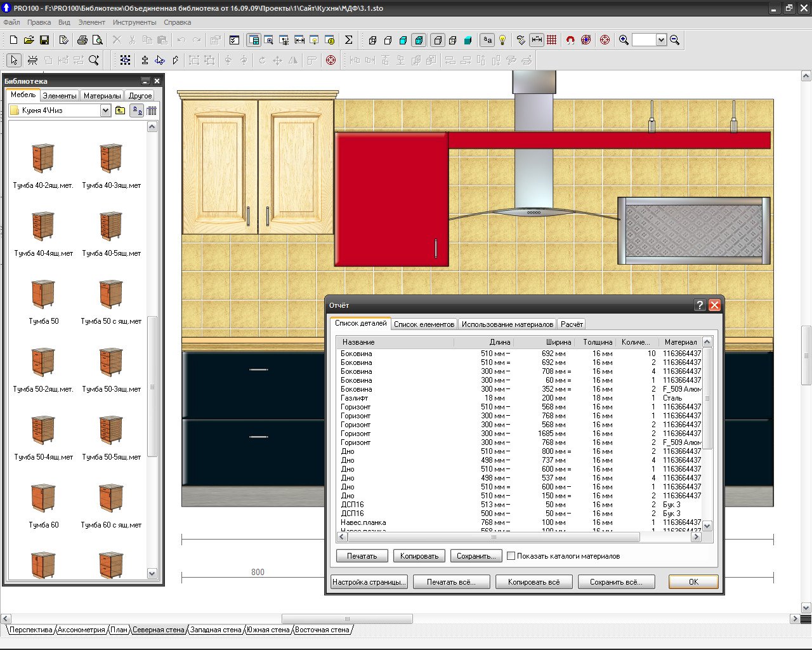Print the project using printer icon

[82, 40]
